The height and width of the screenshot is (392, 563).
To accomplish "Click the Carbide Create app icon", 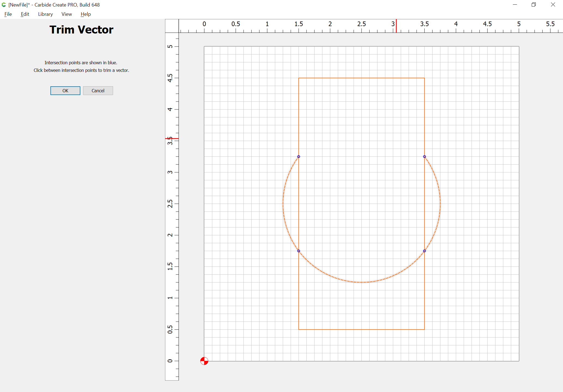I will click(x=4, y=5).
